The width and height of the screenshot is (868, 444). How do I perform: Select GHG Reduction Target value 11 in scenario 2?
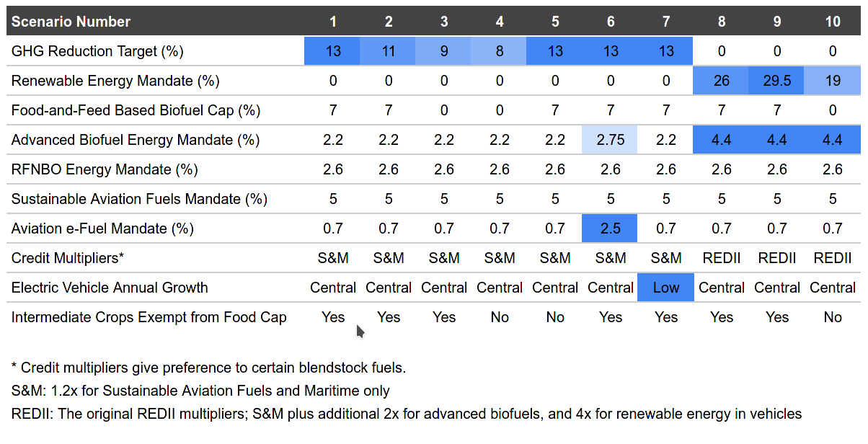(x=388, y=51)
